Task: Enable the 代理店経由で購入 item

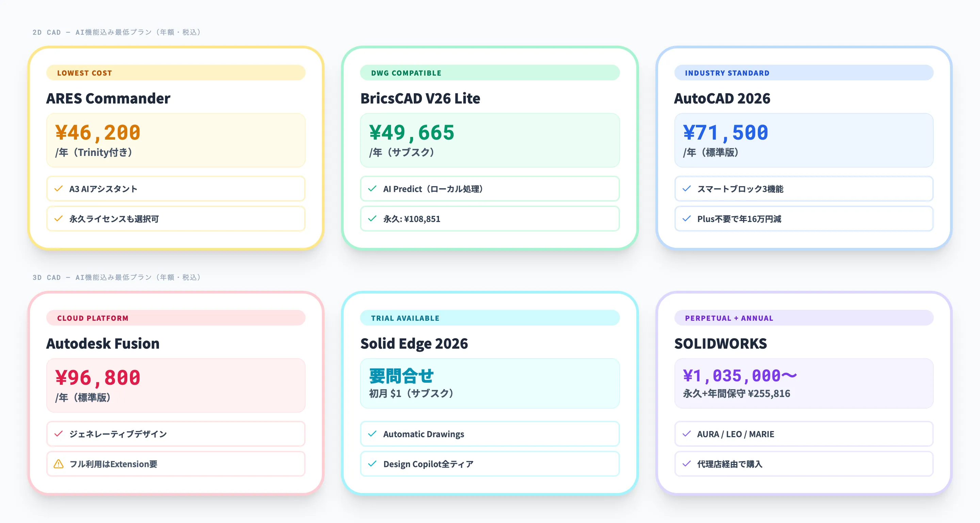Action: (x=804, y=464)
